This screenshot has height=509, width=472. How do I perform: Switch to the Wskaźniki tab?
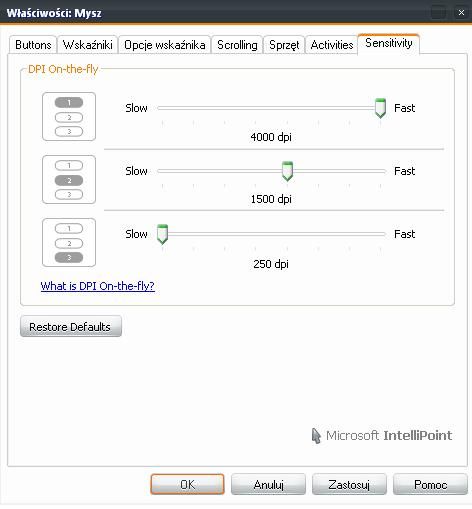[87, 45]
